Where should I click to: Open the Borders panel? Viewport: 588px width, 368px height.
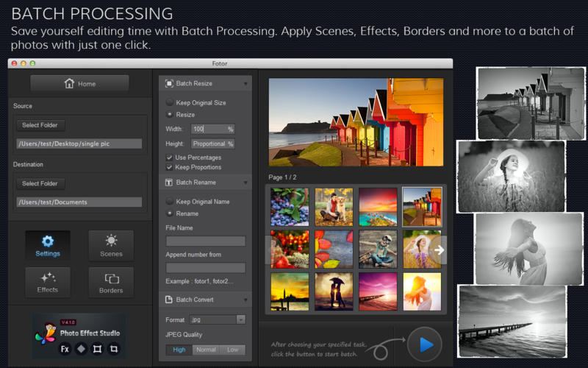tap(111, 282)
